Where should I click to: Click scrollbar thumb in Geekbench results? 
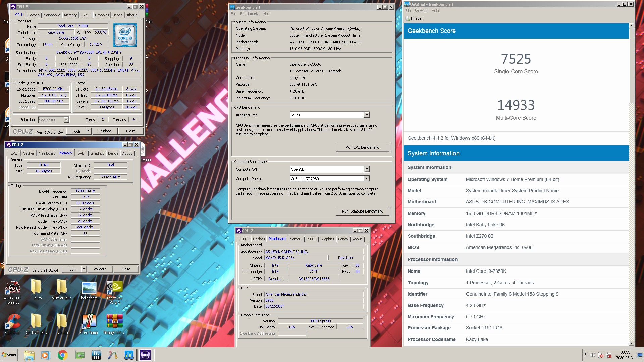click(x=631, y=65)
